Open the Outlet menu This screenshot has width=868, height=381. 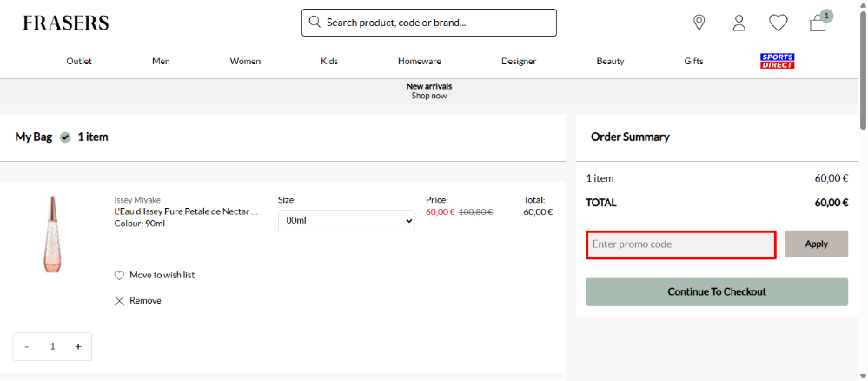[x=79, y=62]
